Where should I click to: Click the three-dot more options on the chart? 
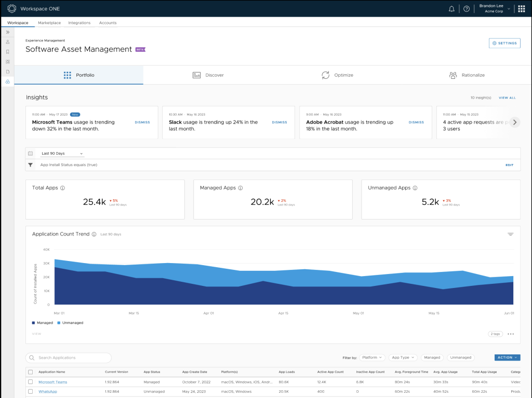pos(510,334)
